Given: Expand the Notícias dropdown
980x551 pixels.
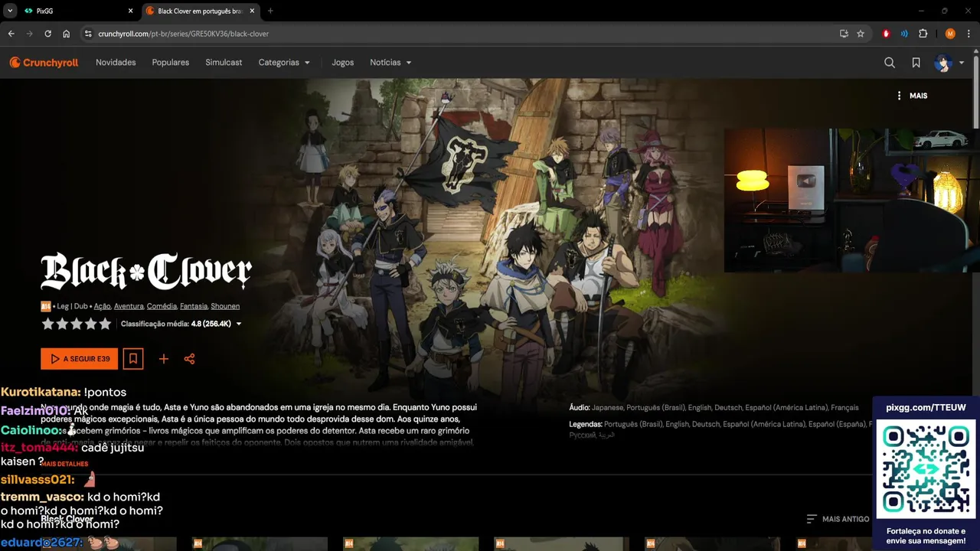Looking at the screenshot, I should [x=390, y=63].
